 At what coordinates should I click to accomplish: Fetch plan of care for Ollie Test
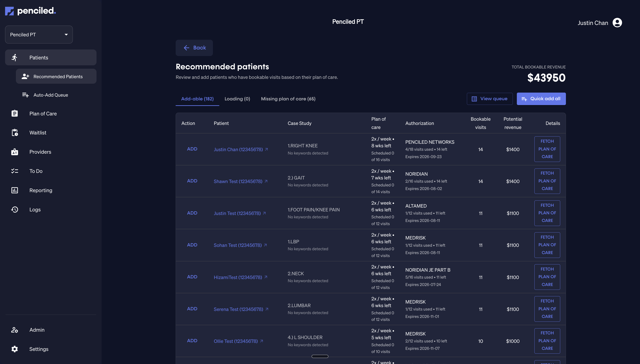(x=547, y=341)
